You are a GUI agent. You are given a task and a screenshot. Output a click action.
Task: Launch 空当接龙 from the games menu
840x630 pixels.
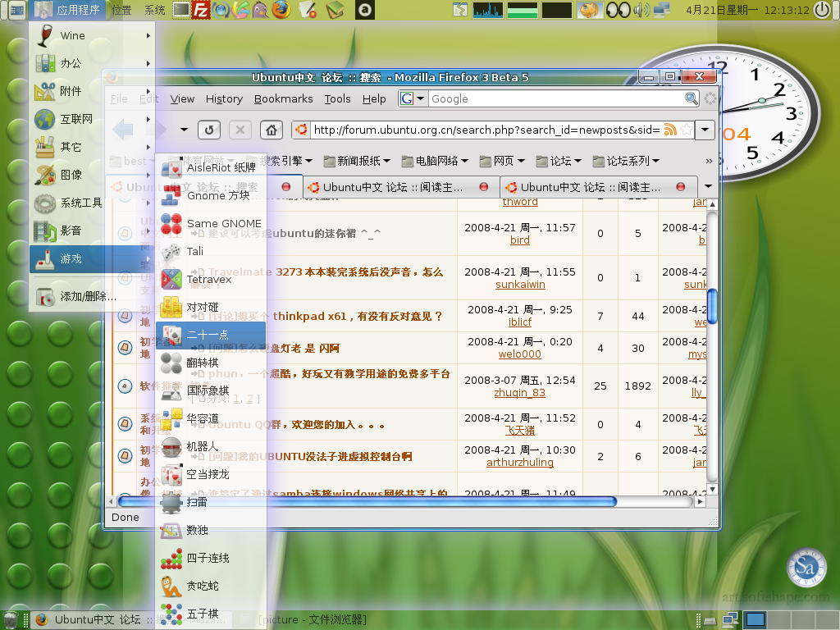[211, 474]
